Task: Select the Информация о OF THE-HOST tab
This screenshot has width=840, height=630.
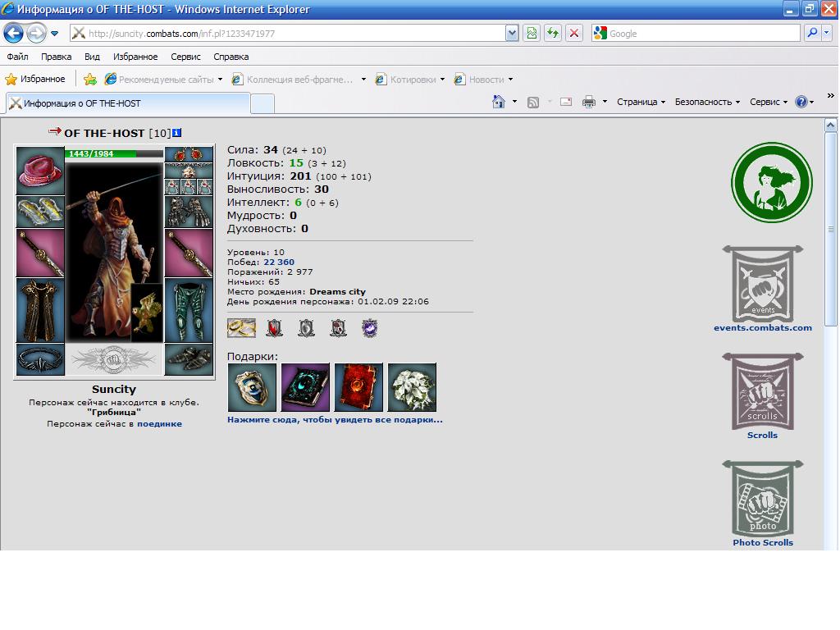Action: point(128,103)
